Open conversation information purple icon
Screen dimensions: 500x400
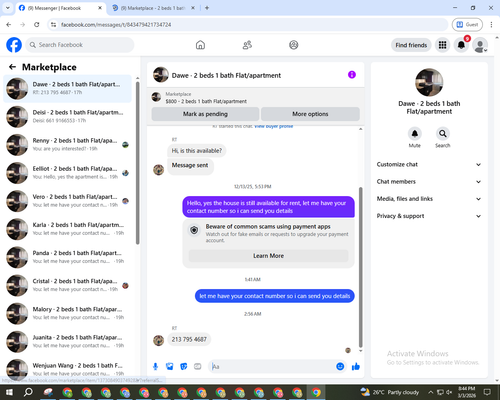pyautogui.click(x=352, y=75)
